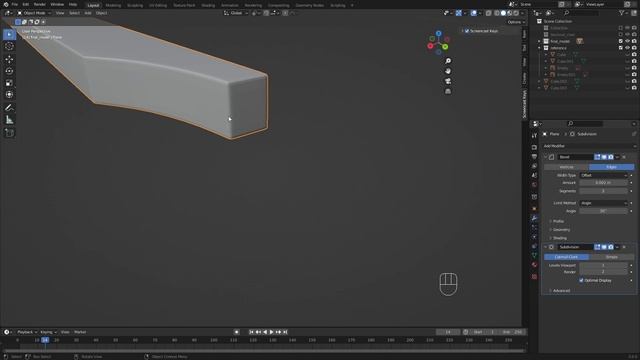640x360 pixels.
Task: Select the Move tool
Action: pos(9,59)
